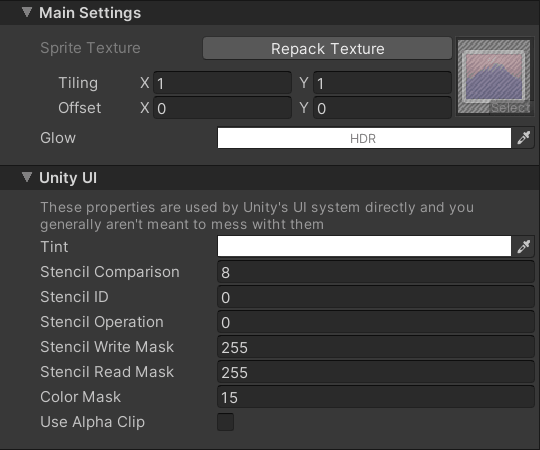Select the Stencil Write Mask field
The height and width of the screenshot is (450, 540).
coord(376,347)
